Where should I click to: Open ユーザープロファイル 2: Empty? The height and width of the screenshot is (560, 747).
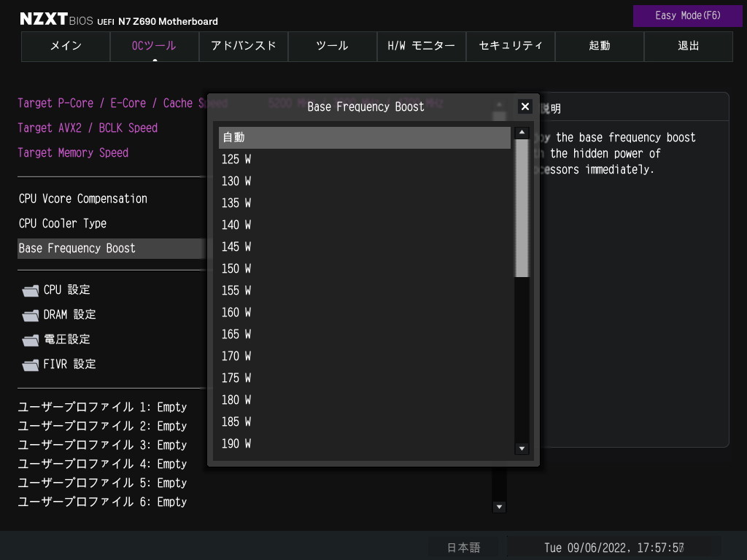[x=102, y=426]
